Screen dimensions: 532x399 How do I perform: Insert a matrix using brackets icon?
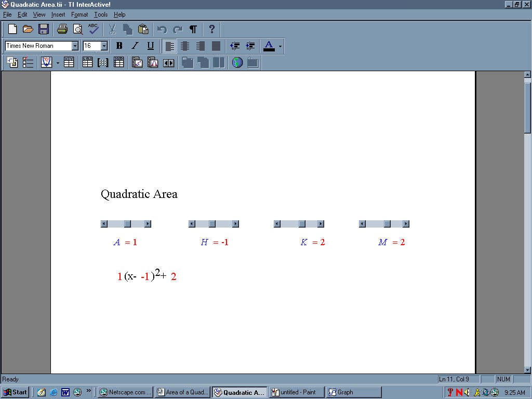[x=103, y=62]
